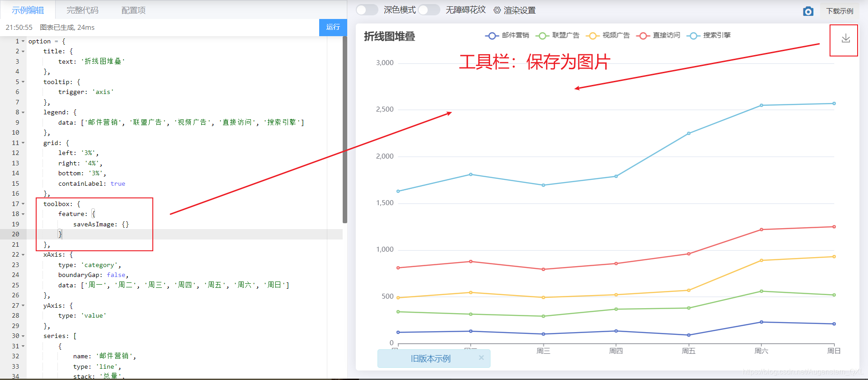The height and width of the screenshot is (380, 868).
Task: Click line 3 text: '折线图堆叠'
Action: click(92, 61)
